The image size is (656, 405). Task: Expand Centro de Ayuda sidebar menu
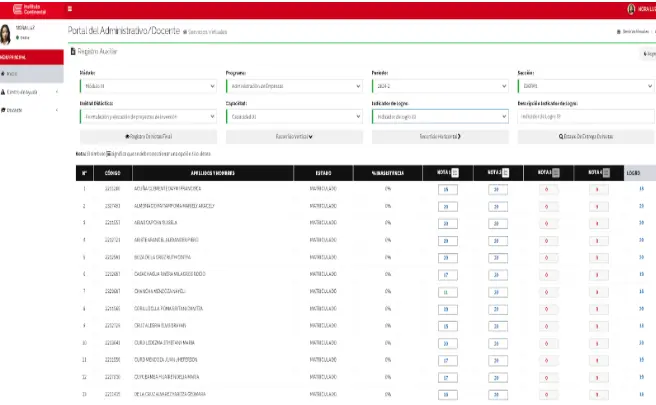(30, 92)
